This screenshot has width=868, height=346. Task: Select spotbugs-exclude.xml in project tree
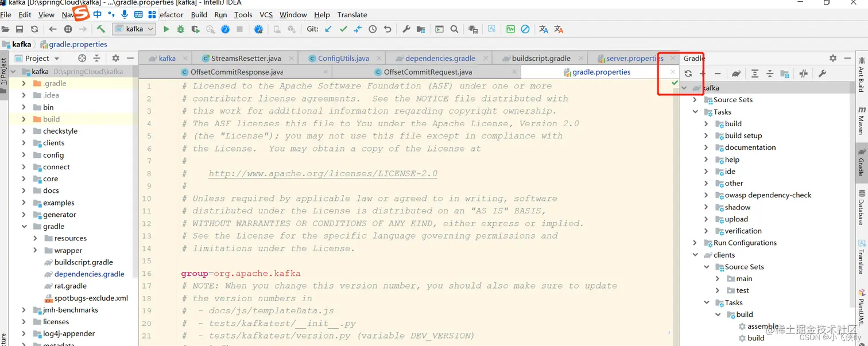click(91, 298)
